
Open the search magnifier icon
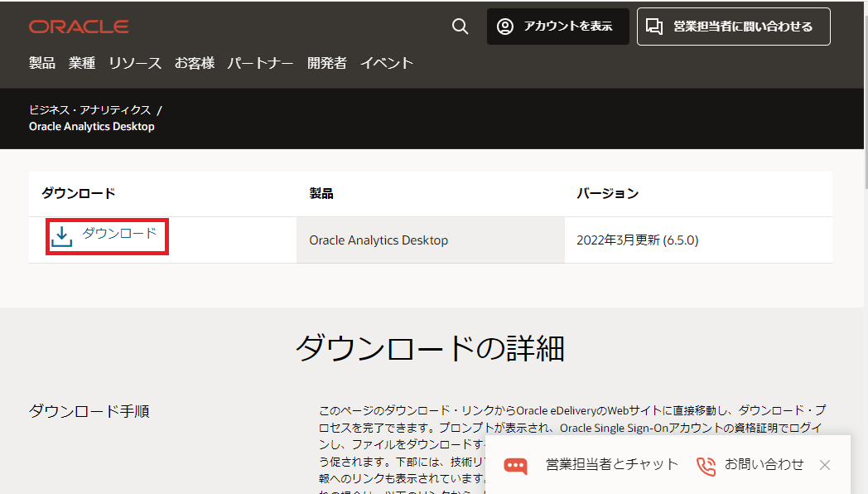460,26
